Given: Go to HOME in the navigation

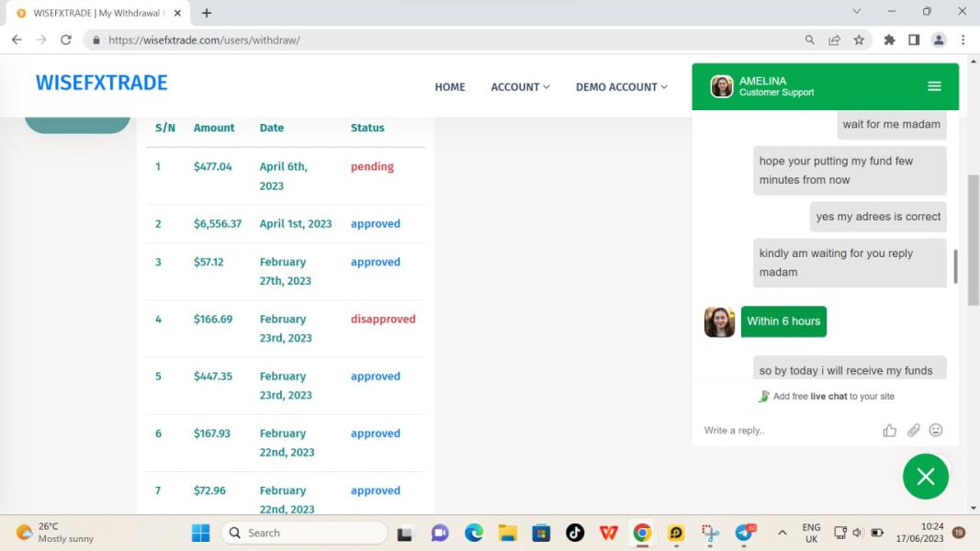Looking at the screenshot, I should point(450,87).
